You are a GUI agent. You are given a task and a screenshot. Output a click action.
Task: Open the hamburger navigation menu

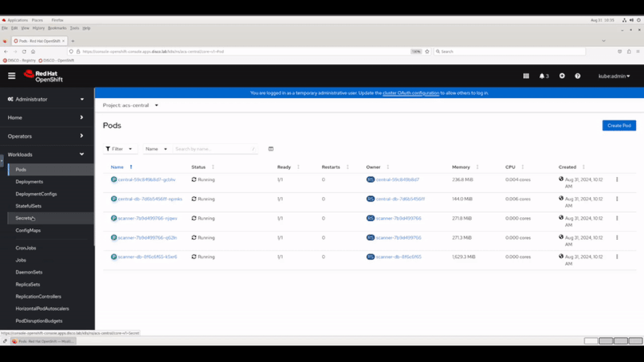tap(12, 76)
